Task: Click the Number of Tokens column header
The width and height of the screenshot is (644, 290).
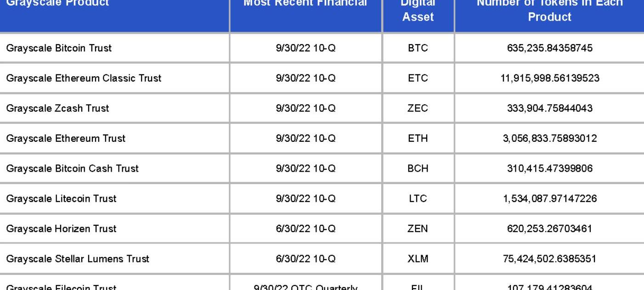Action: coord(549,10)
